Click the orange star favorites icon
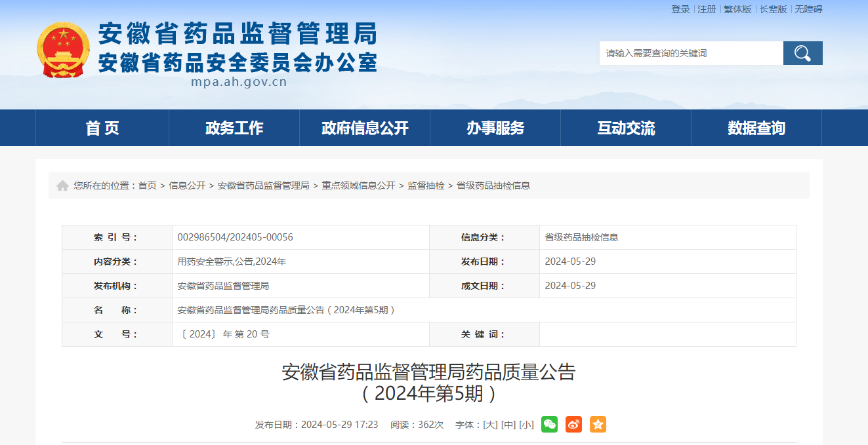Viewport: 868px width, 445px height. pyautogui.click(x=598, y=424)
